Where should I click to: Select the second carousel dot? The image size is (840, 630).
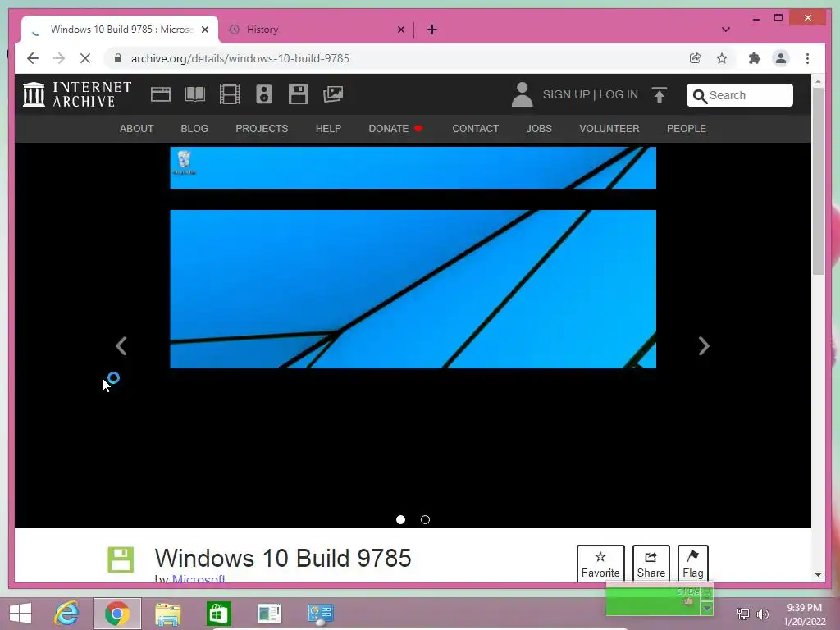pos(426,519)
